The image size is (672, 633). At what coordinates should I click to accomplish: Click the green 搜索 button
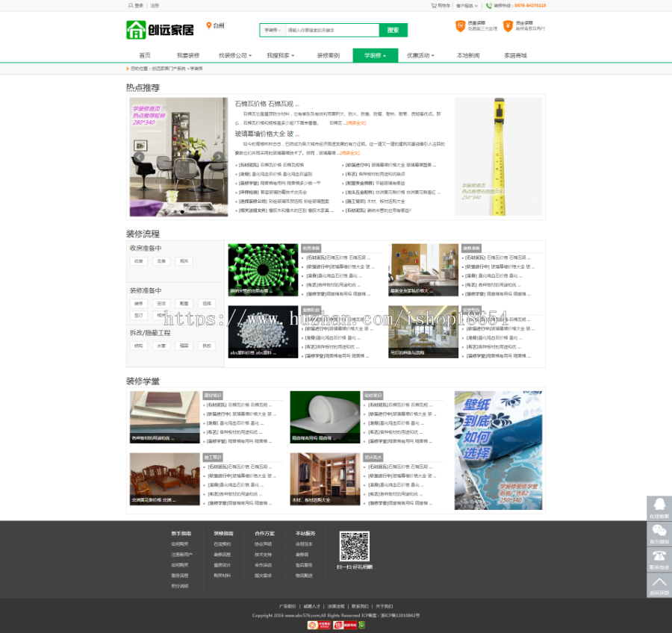(393, 30)
